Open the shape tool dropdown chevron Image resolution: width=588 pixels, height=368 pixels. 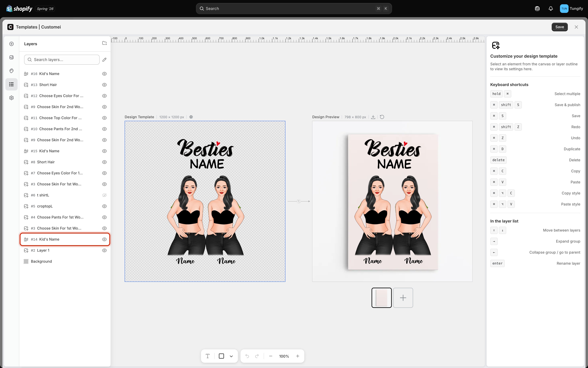pyautogui.click(x=231, y=356)
